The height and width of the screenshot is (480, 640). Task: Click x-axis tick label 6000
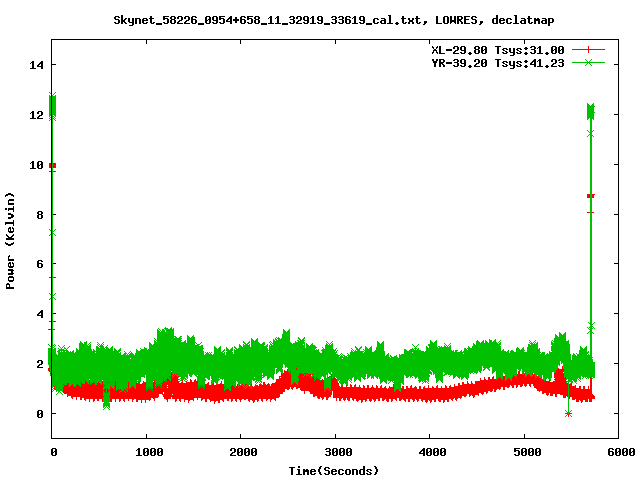click(x=621, y=452)
